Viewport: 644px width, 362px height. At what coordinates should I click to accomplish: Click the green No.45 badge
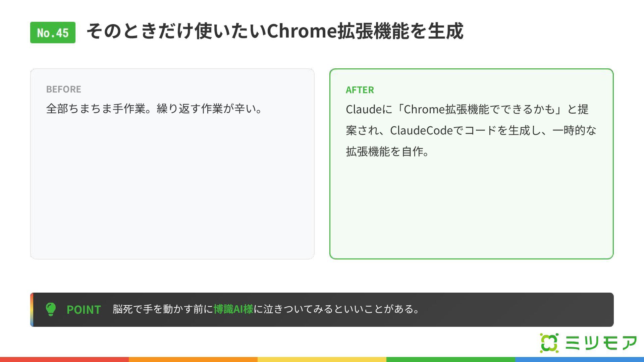(53, 33)
